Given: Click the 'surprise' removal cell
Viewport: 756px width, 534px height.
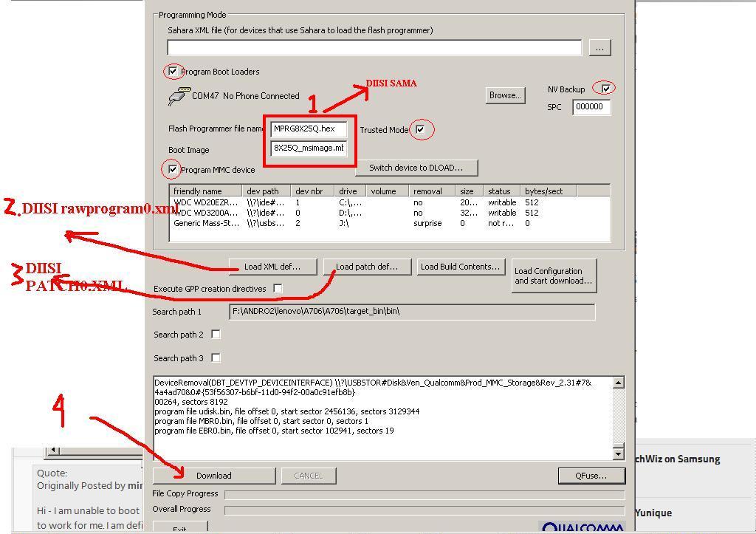Looking at the screenshot, I should tap(427, 223).
